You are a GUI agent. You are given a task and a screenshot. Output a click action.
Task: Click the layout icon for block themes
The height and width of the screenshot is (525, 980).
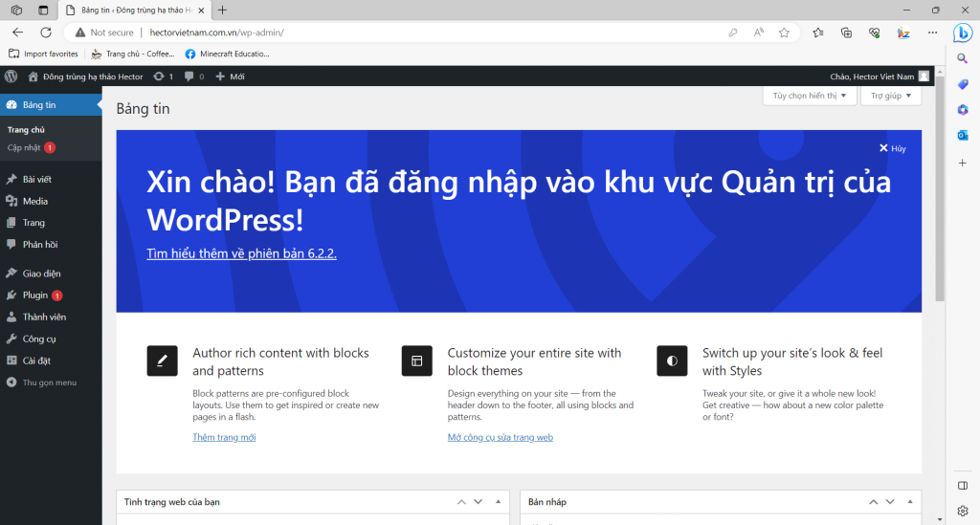417,361
